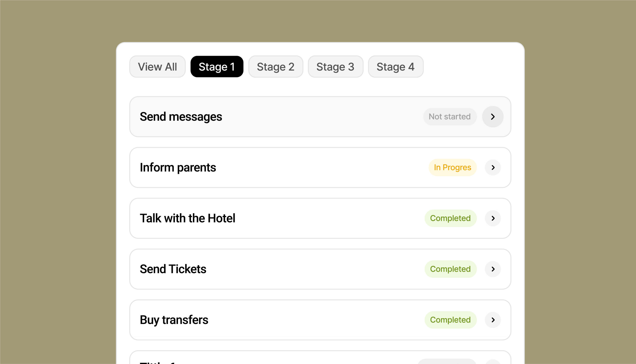Open the Send Tickets task title
The height and width of the screenshot is (364, 636).
173,269
